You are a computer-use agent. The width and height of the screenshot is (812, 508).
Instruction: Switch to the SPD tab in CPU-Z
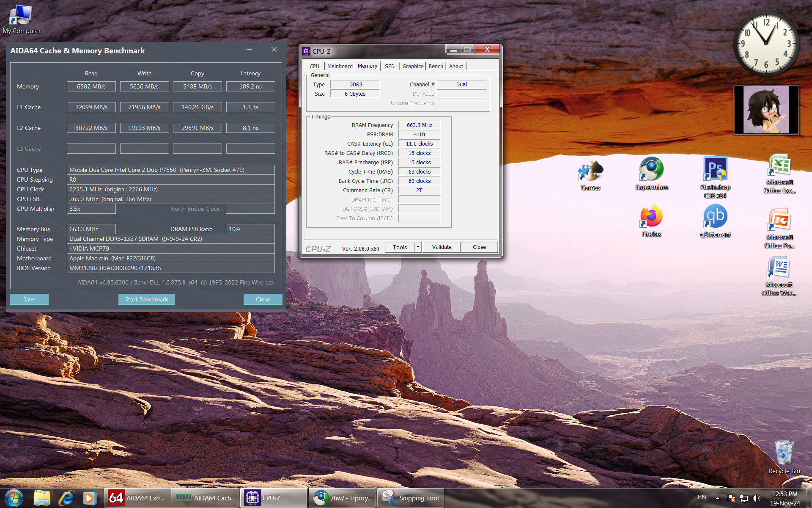pyautogui.click(x=390, y=66)
